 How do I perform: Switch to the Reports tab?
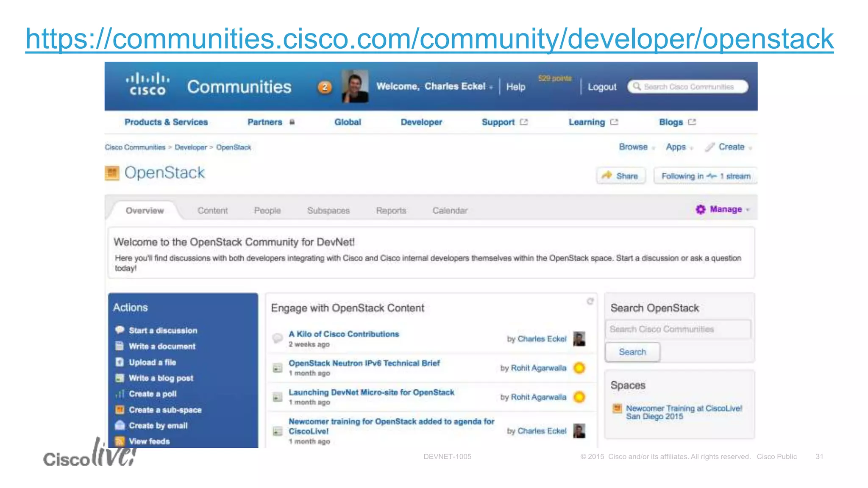[391, 211]
